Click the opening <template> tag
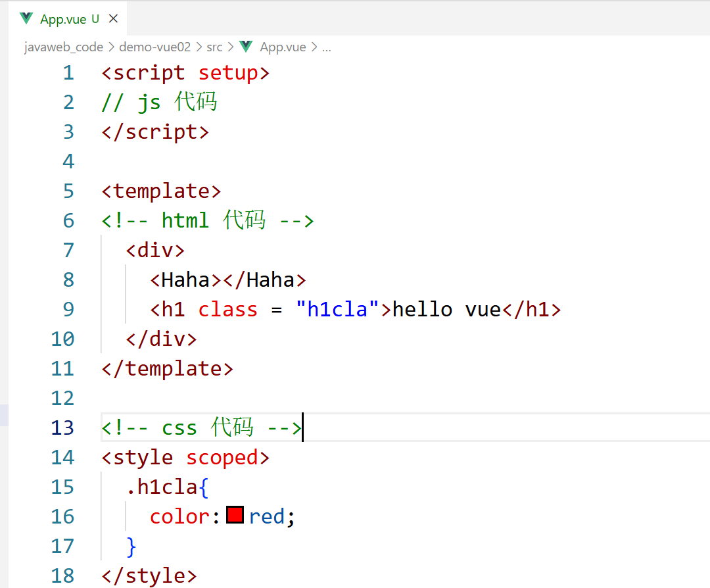 tap(161, 191)
